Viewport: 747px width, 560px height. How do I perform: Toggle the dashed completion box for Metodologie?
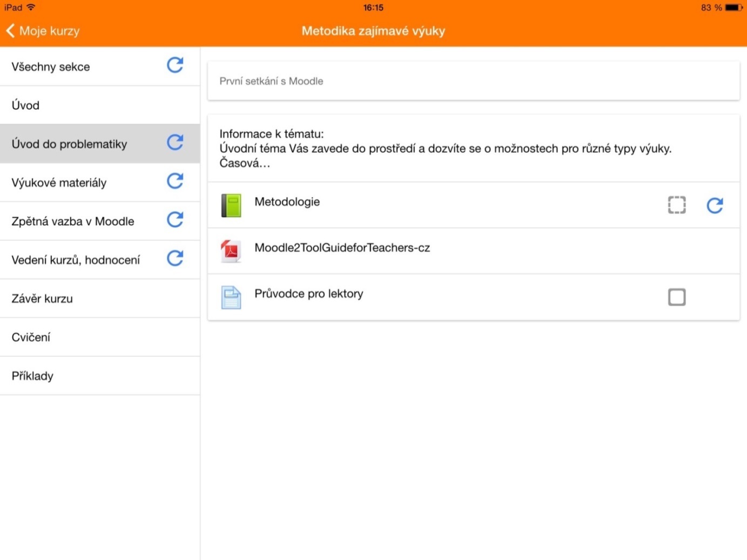677,205
